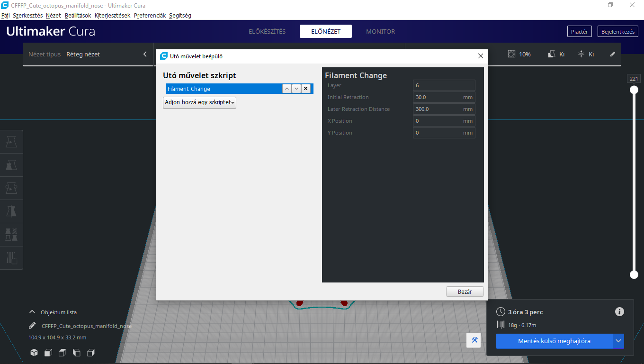The image size is (644, 364).
Task: Open the Fájl menu
Action: (x=6, y=16)
